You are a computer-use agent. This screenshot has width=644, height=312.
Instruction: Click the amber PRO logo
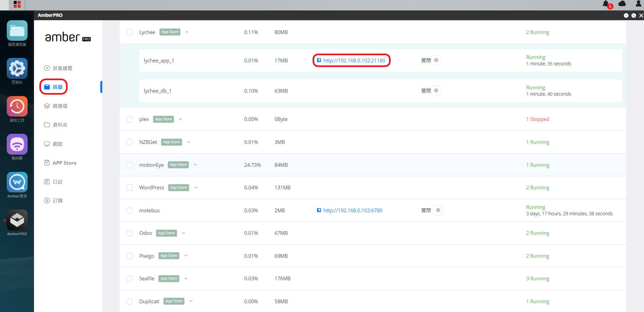point(68,37)
